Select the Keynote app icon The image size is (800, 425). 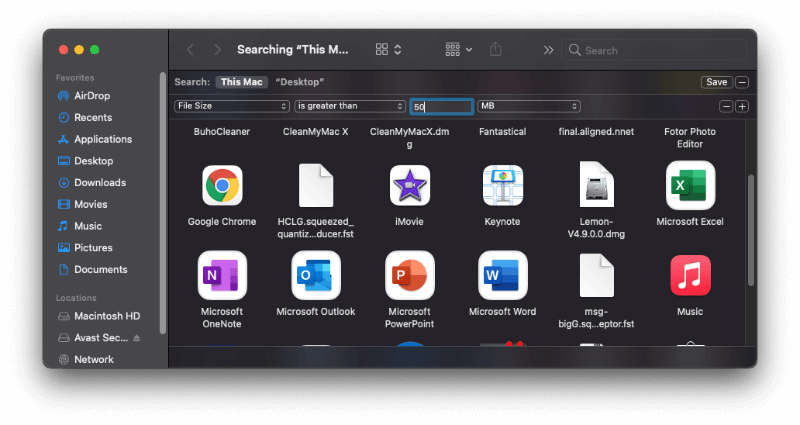pos(503,185)
